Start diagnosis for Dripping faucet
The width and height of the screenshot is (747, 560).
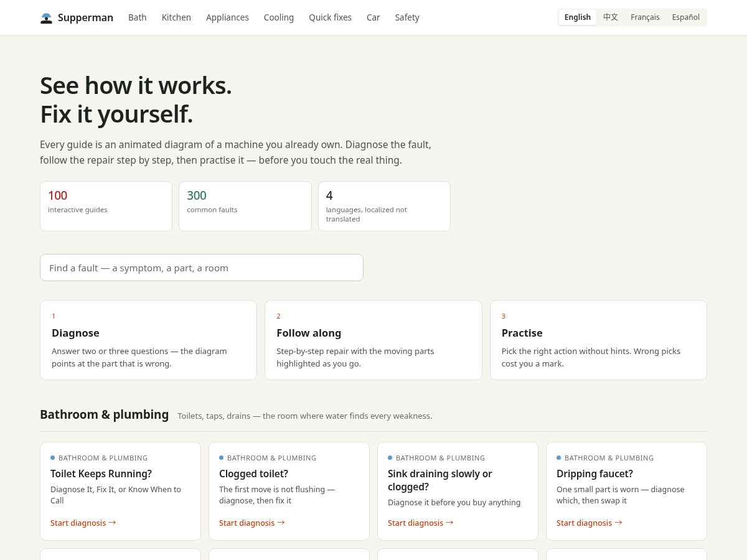tap(590, 523)
